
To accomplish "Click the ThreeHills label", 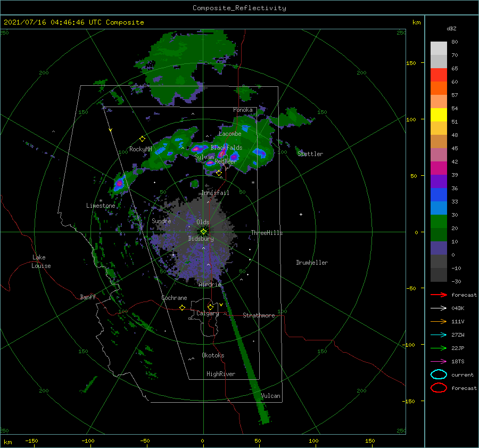I will coord(267,233).
